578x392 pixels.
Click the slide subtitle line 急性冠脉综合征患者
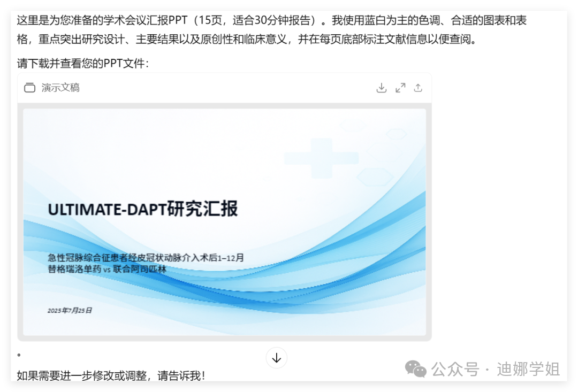click(x=146, y=258)
